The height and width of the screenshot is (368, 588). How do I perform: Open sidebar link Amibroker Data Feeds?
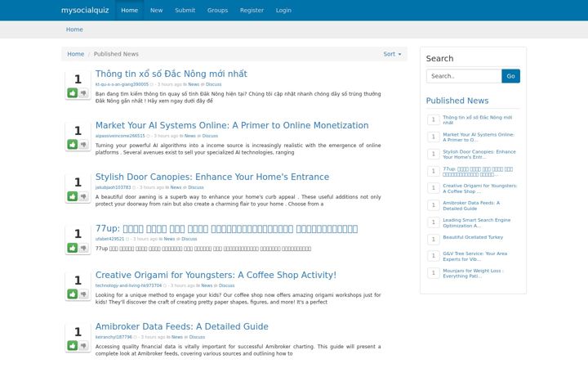pos(471,206)
